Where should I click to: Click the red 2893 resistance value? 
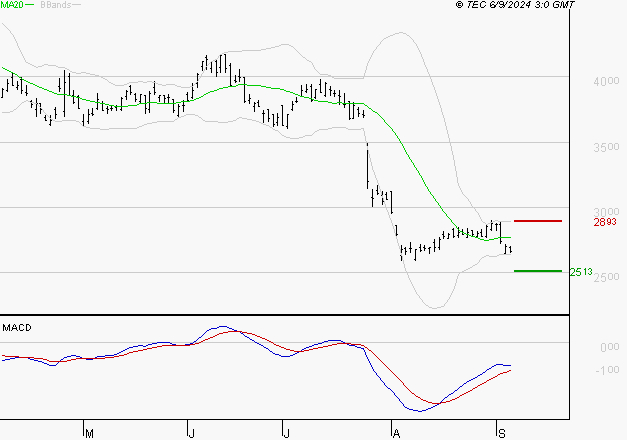[605, 222]
